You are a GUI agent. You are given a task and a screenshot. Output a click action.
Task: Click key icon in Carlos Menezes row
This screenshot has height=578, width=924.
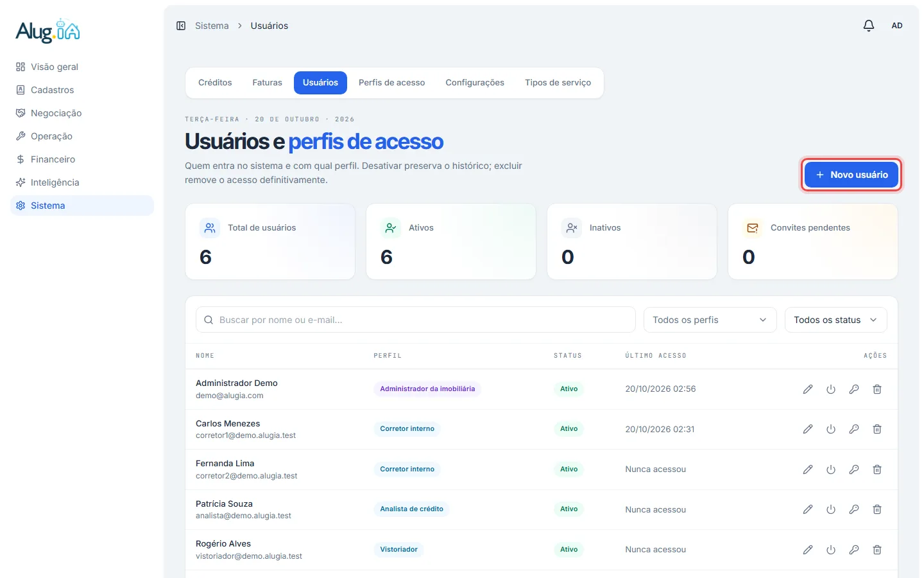point(854,429)
